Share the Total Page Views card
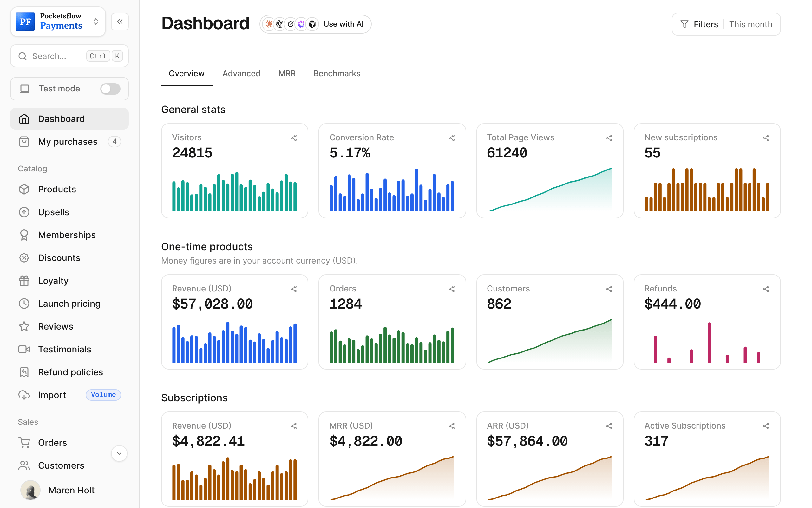 (609, 138)
